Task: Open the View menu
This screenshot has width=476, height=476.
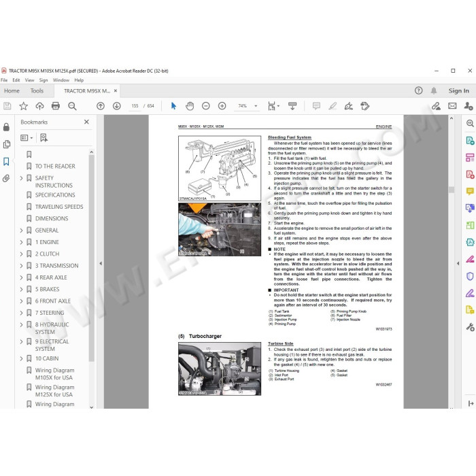Action: click(29, 80)
